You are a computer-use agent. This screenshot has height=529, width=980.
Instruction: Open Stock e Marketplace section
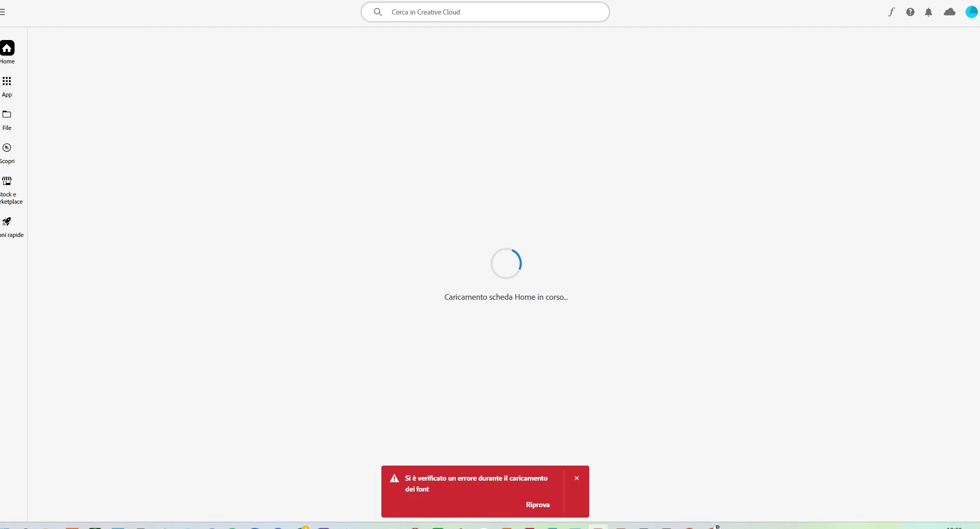[x=10, y=190]
